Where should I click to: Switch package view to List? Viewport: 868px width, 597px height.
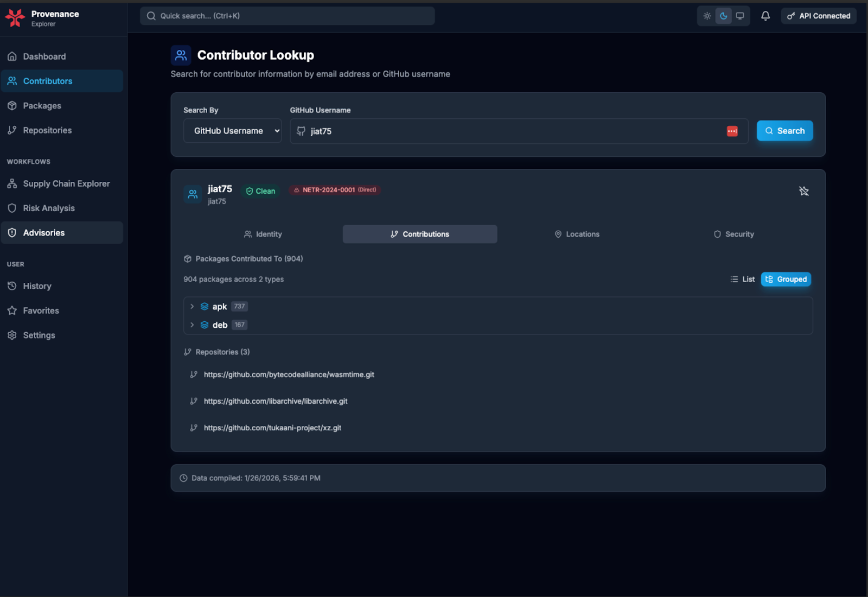pos(743,279)
